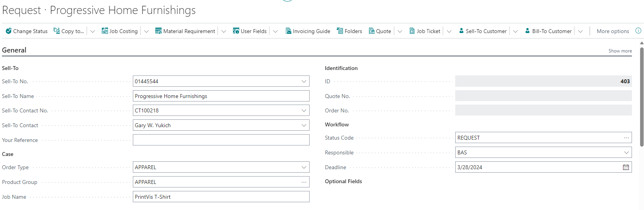Open the Bill-To Customer menu
Image resolution: width=644 pixels, height=210 pixels.
548,31
